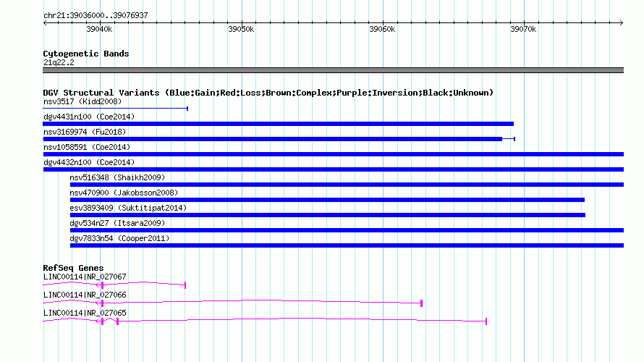The width and height of the screenshot is (644, 362).
Task: Click the 21q22.2 band label
Action: pos(59,62)
